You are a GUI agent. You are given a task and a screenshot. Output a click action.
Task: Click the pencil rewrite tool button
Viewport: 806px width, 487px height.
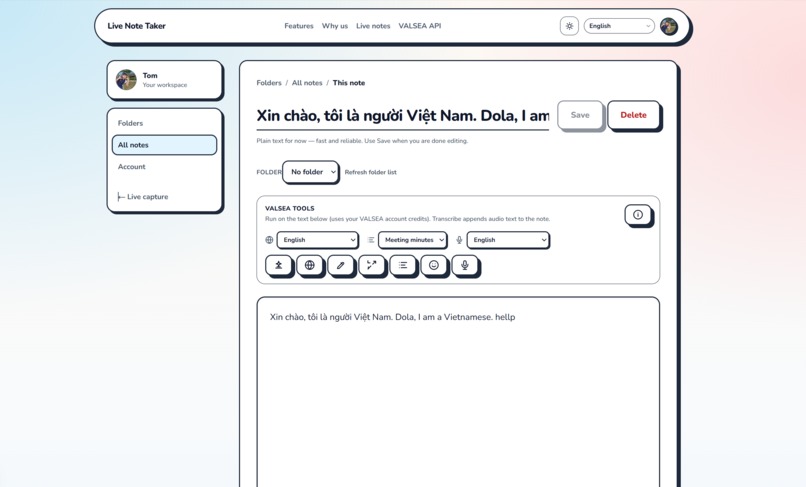point(340,265)
